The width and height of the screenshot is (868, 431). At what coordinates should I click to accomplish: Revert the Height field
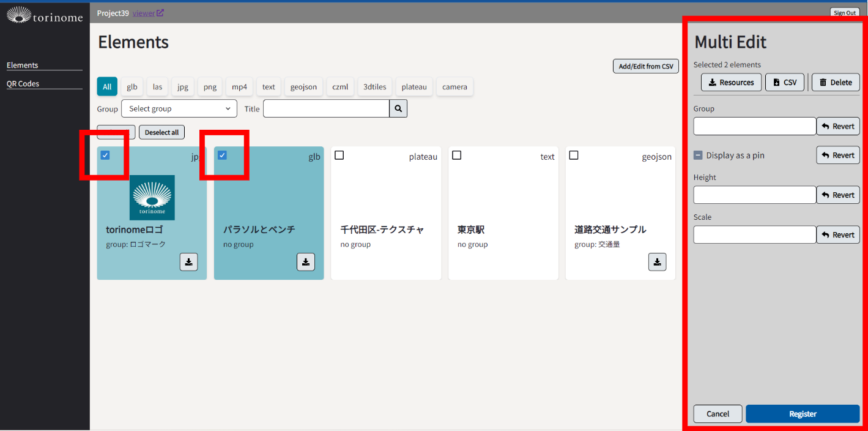coord(838,195)
